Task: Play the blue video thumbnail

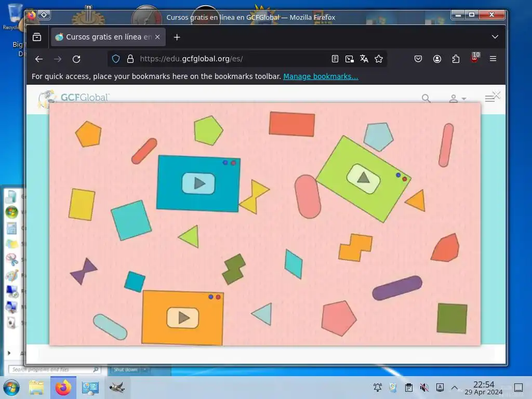Action: [x=198, y=183]
